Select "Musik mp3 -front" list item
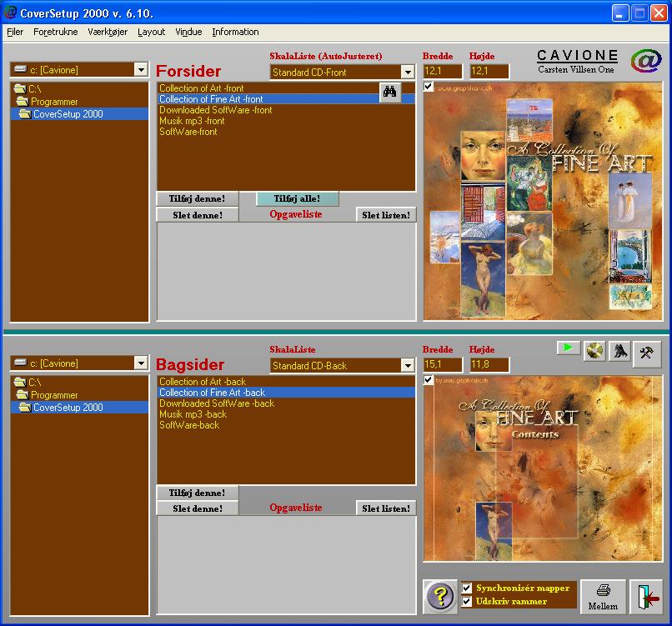The image size is (672, 626). (286, 121)
